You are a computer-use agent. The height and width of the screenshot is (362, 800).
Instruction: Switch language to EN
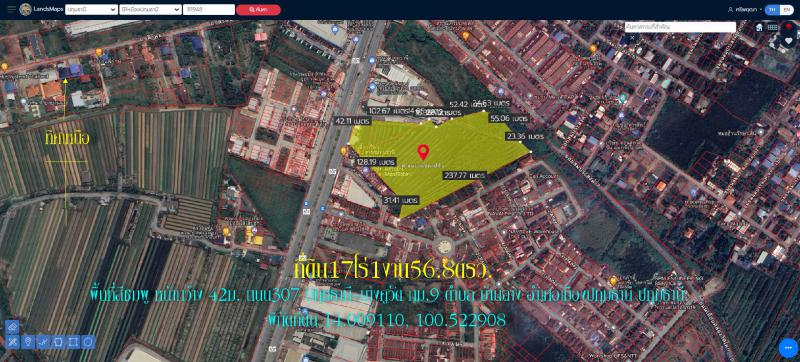click(x=786, y=10)
